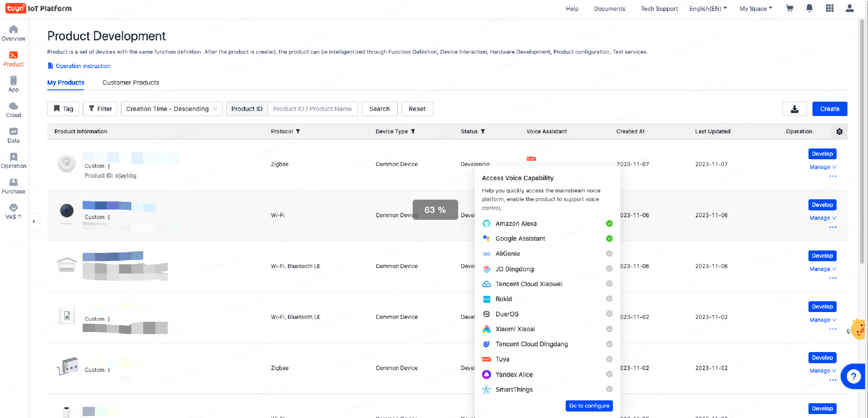Expand Manage menu for last Zigbee product

pyautogui.click(x=823, y=371)
